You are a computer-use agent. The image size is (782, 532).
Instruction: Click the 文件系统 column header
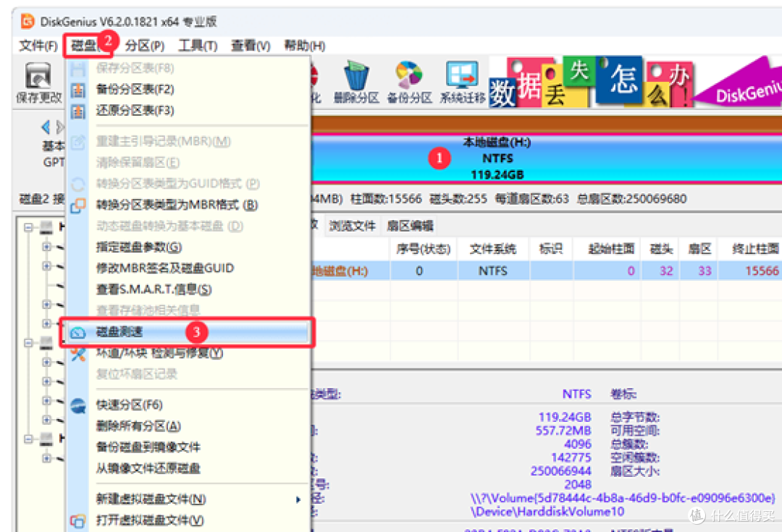click(493, 249)
